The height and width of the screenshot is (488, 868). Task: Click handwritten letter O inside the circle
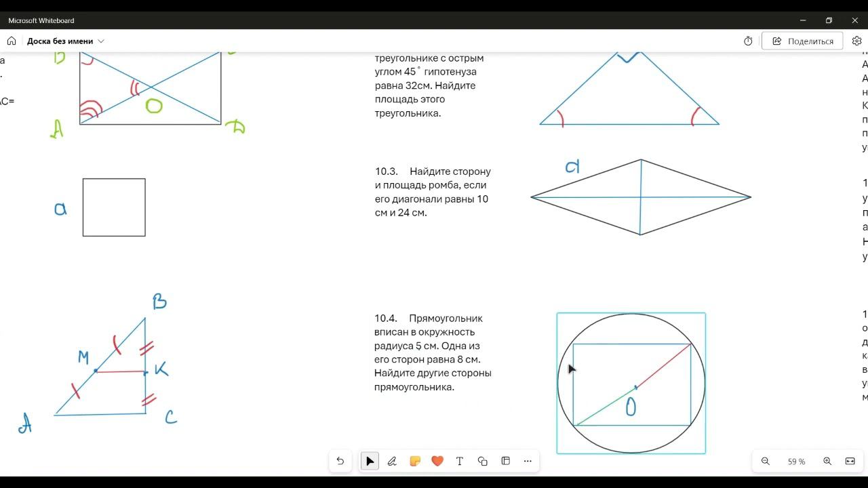[x=631, y=407]
